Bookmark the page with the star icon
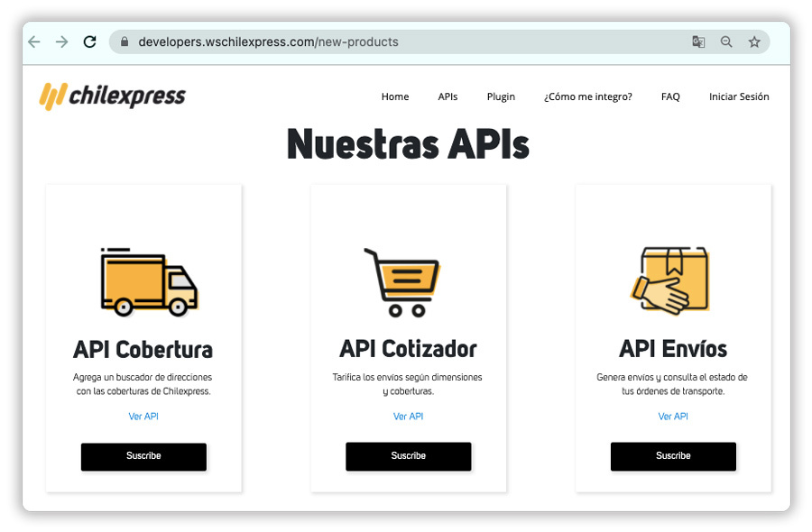Image resolution: width=812 pixels, height=532 pixels. click(754, 41)
